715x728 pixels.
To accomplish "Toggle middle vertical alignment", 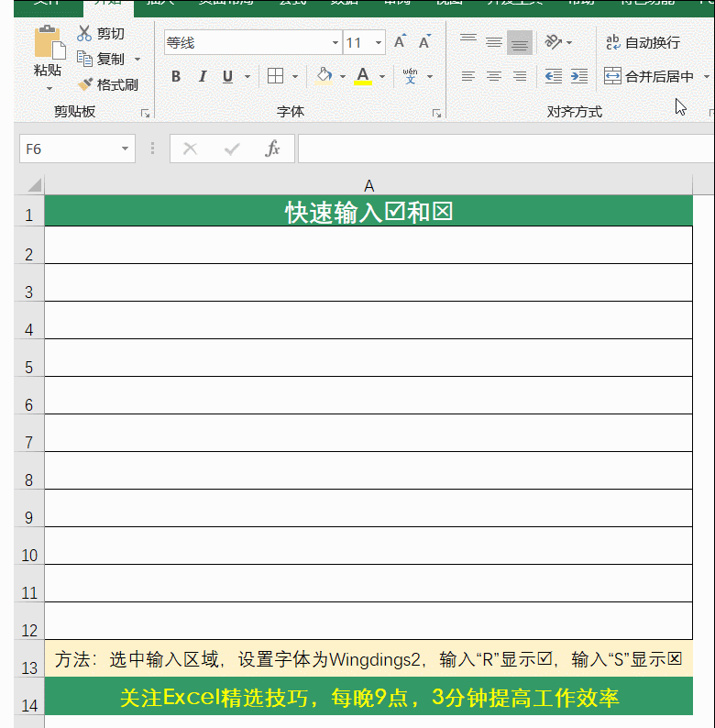I will (494, 42).
